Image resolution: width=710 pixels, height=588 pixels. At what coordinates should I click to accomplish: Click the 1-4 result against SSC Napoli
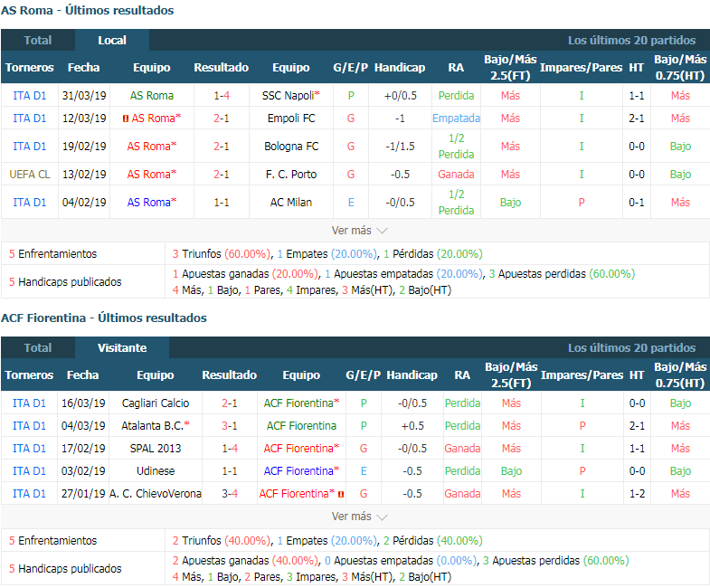222,96
